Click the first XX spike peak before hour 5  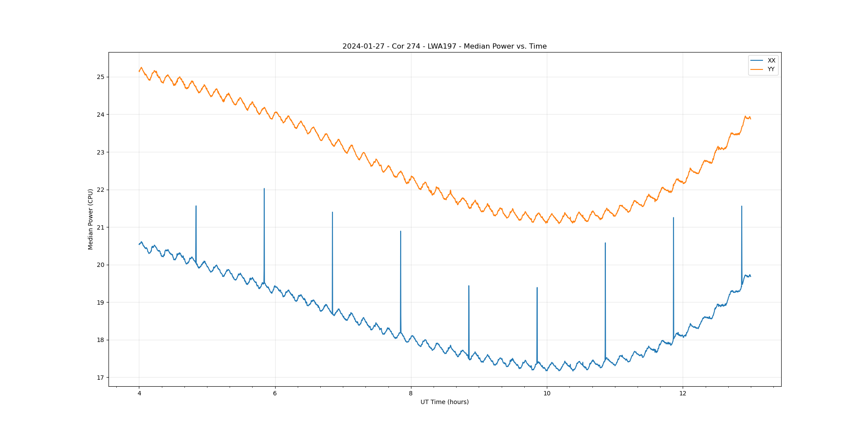pos(196,206)
